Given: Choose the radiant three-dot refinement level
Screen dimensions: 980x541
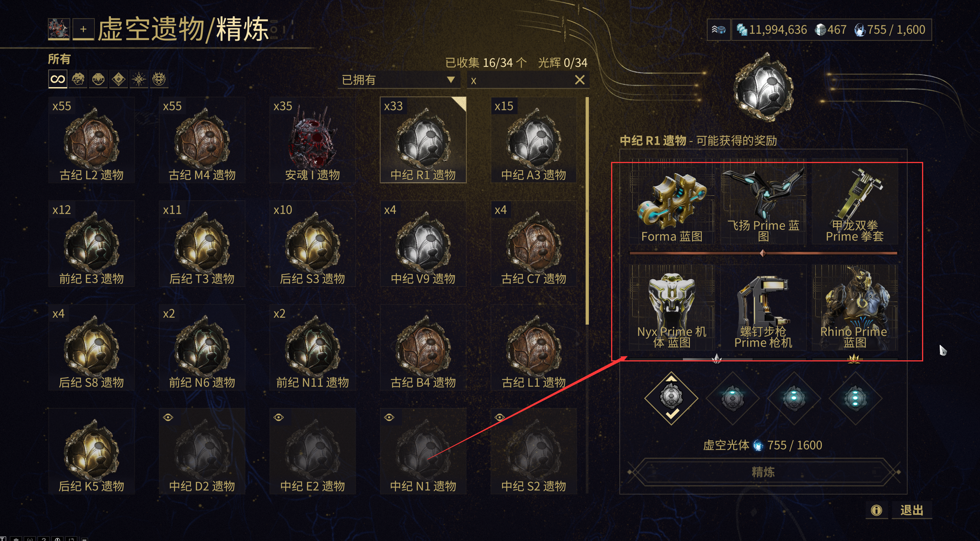Looking at the screenshot, I should (x=855, y=398).
